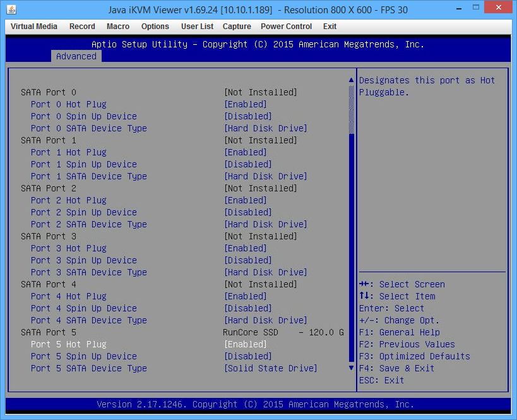Select the Port 4 Hot Plug label
517x420 pixels.
69,296
